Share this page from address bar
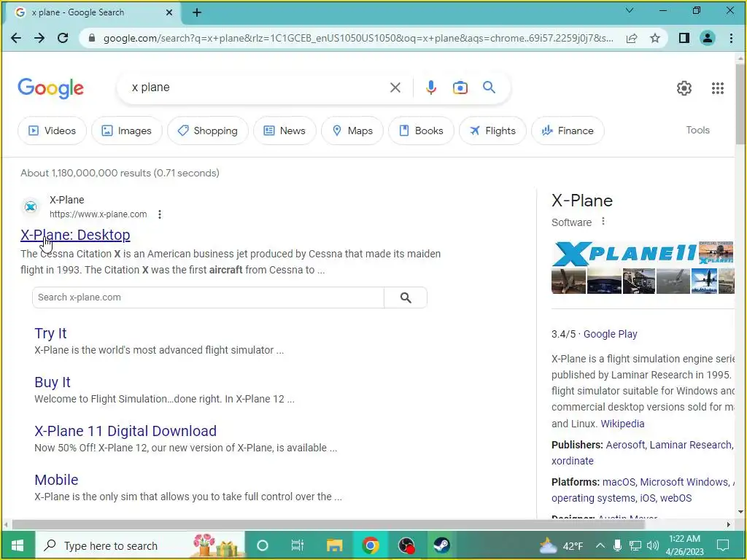The height and width of the screenshot is (560, 747). (x=632, y=38)
